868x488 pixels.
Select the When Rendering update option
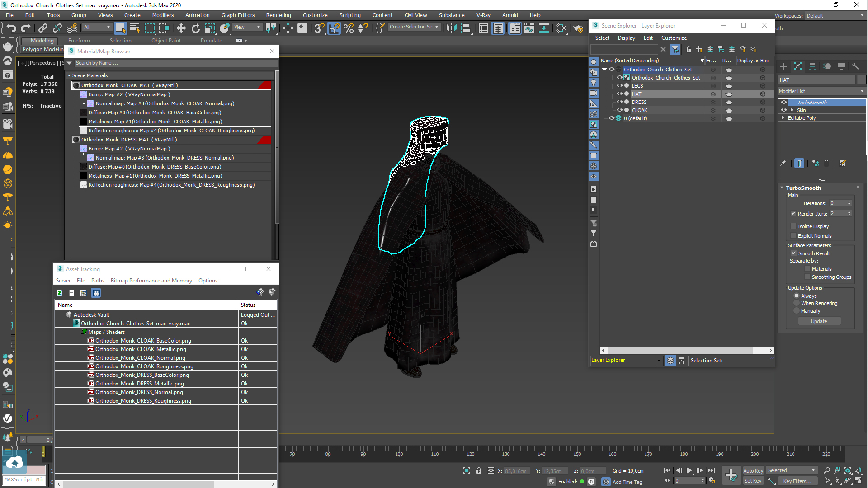797,303
